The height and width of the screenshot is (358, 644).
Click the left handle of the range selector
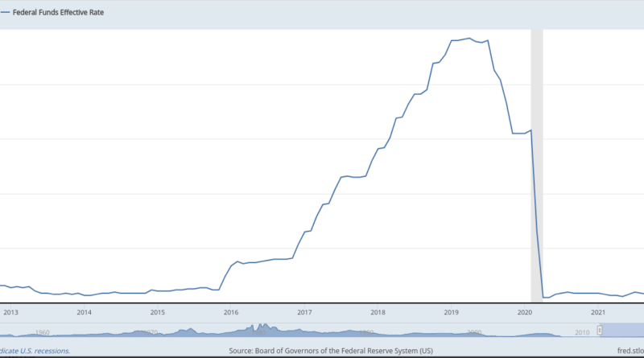tap(599, 330)
